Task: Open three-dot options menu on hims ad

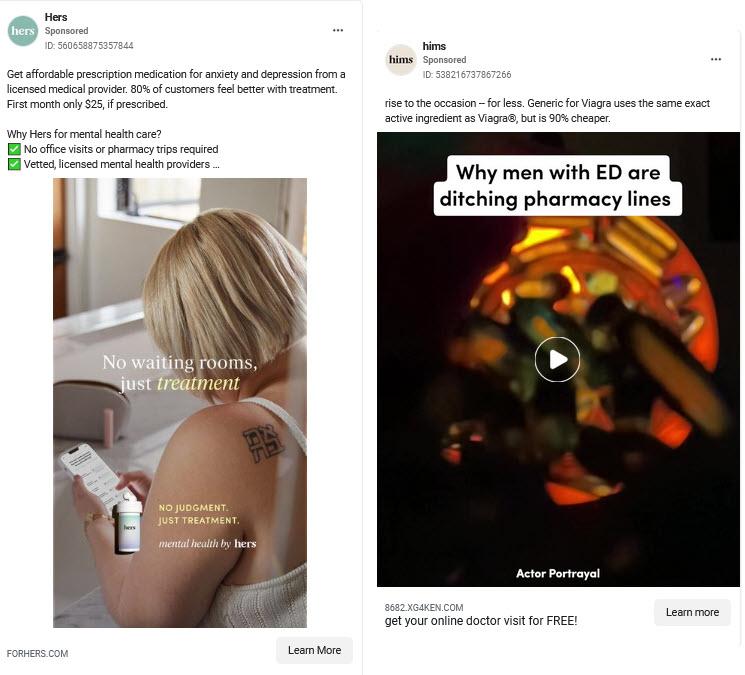Action: [x=716, y=59]
